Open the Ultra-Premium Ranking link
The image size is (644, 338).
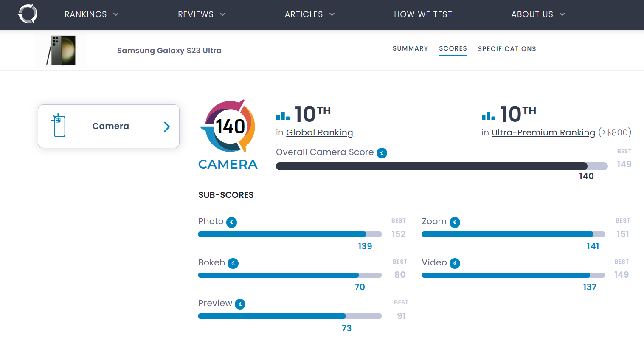click(543, 132)
